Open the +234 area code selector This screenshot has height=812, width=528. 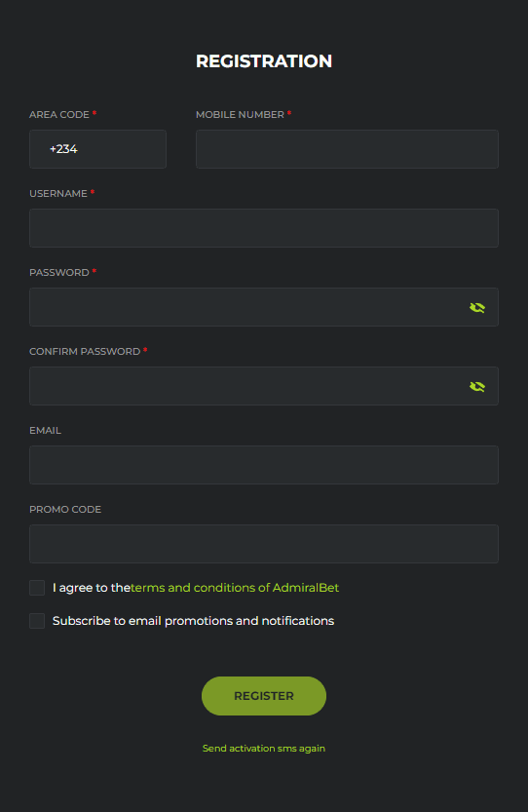[x=97, y=149]
